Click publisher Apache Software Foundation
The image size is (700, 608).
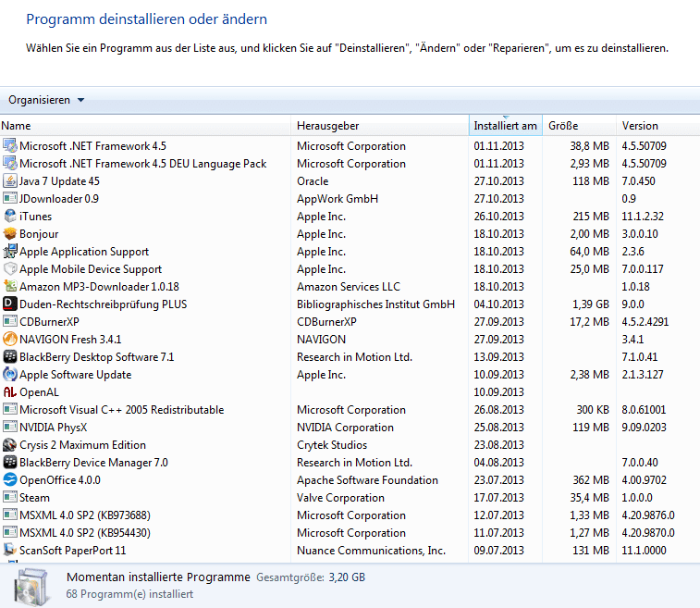point(367,480)
